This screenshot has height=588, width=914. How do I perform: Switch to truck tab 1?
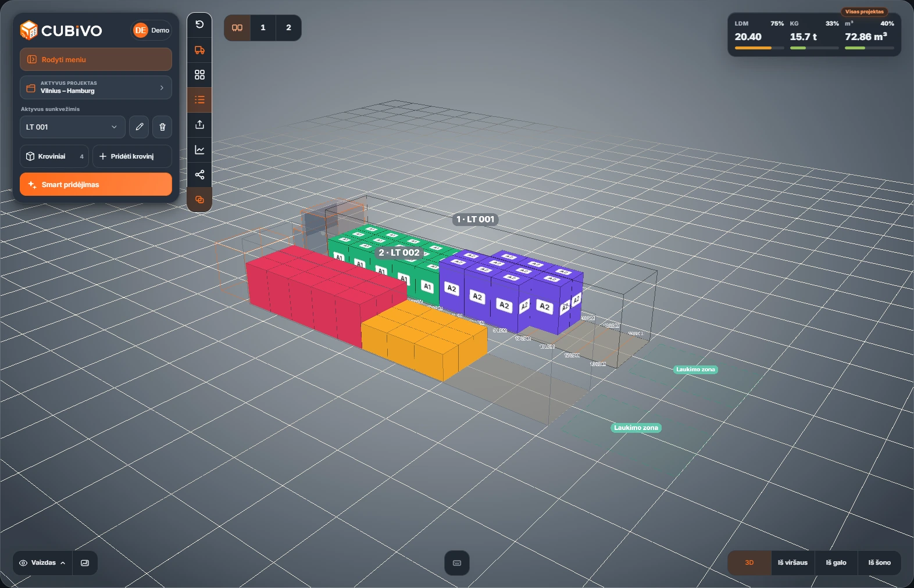coord(263,27)
